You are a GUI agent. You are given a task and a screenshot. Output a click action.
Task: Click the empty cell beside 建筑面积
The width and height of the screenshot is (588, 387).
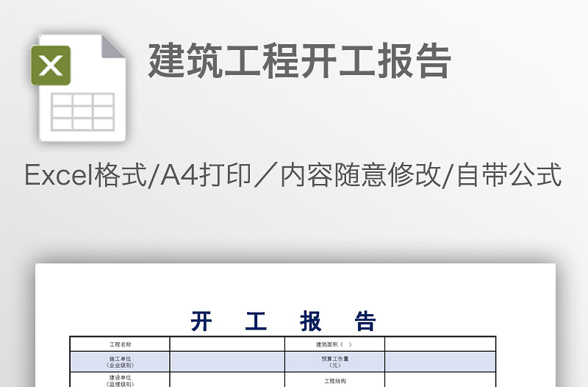[x=440, y=344]
